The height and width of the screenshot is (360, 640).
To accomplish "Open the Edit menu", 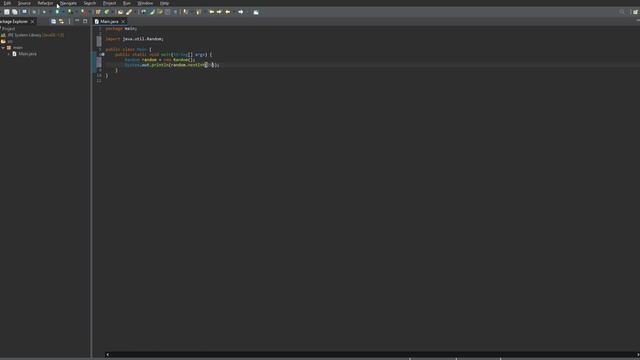I will tap(7, 3).
